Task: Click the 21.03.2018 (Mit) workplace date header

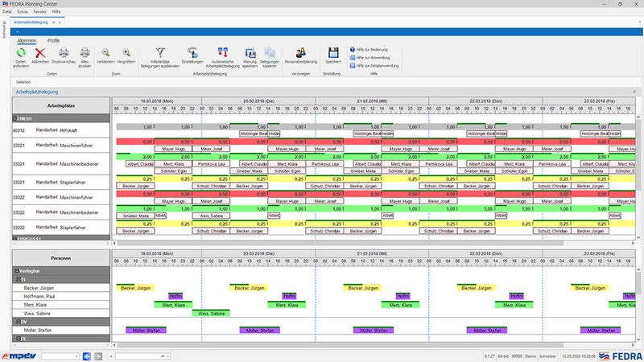Action: 372,101
